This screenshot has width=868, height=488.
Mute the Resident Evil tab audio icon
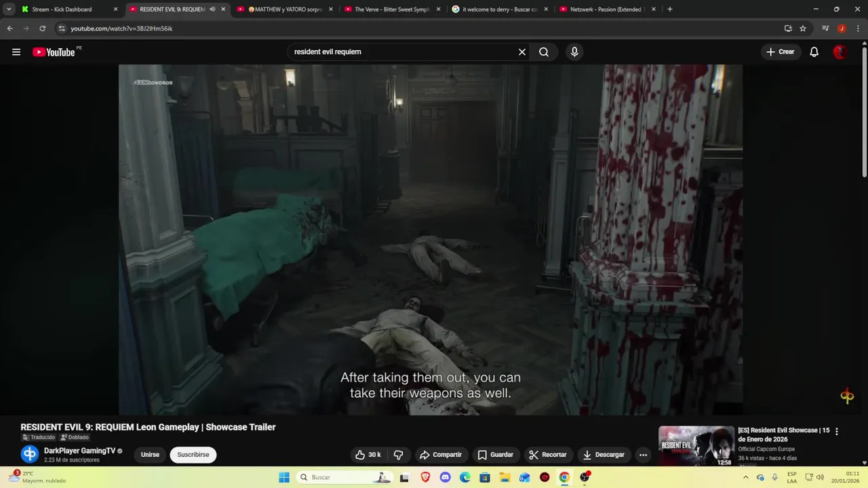click(212, 9)
